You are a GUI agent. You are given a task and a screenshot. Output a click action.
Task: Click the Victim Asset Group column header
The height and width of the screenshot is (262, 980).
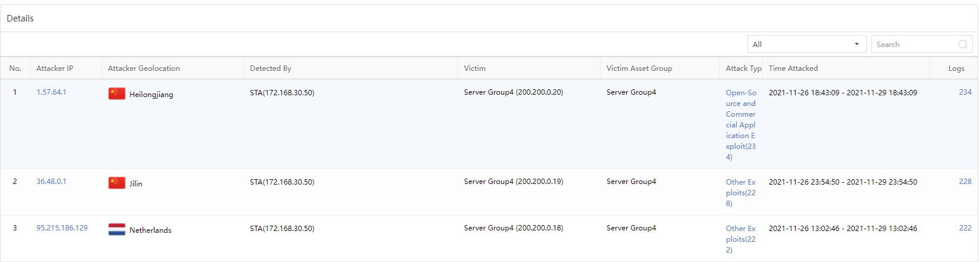(639, 68)
